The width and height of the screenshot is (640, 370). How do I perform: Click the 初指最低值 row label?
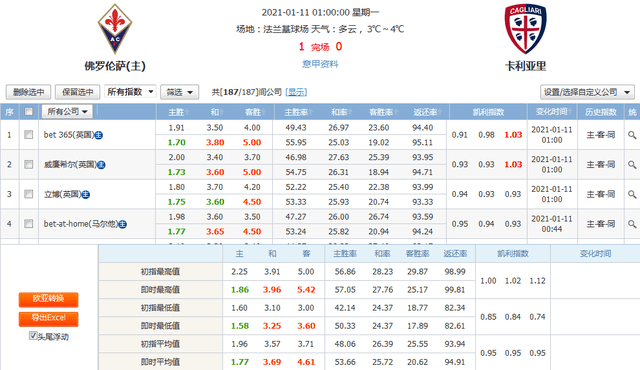[x=160, y=308]
